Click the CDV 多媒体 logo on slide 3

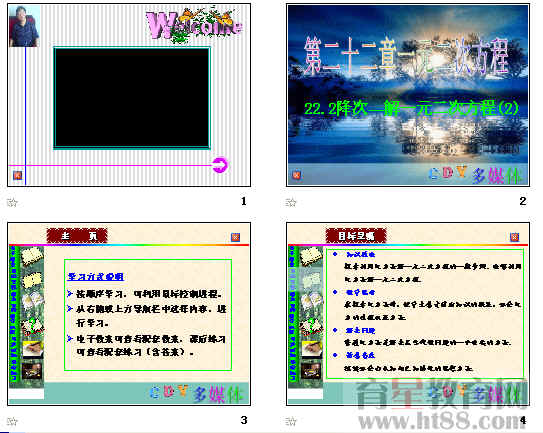[x=197, y=394]
